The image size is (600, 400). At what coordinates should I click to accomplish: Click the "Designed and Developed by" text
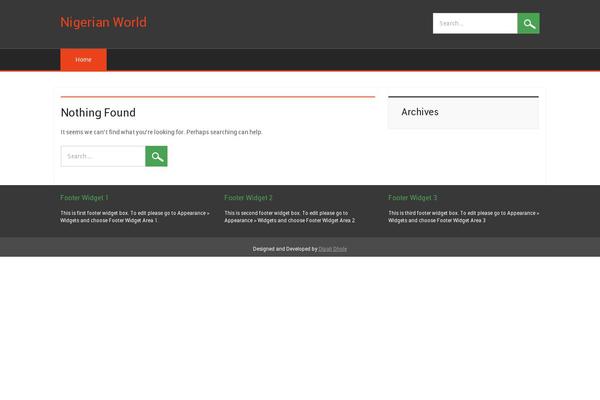click(x=285, y=249)
